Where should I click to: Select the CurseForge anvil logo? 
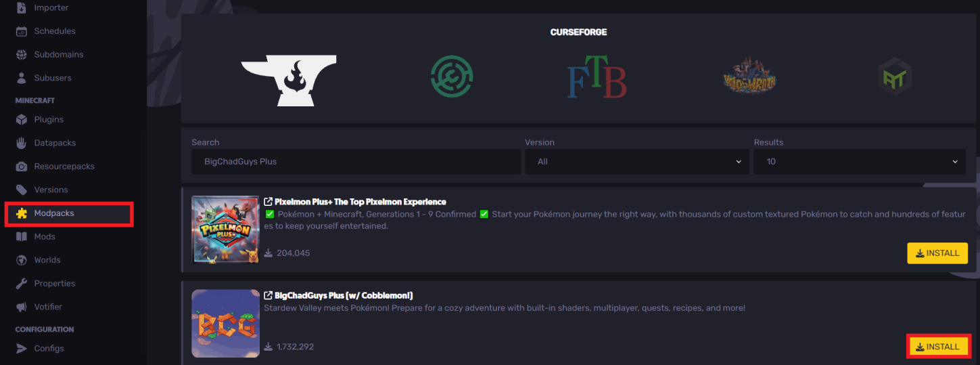289,81
